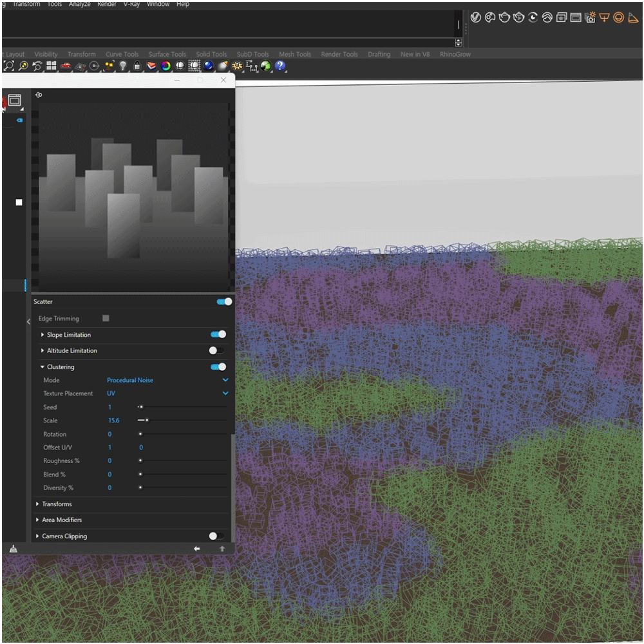The width and height of the screenshot is (644, 644).
Task: Click the blue Help question mark icon
Action: click(x=280, y=66)
